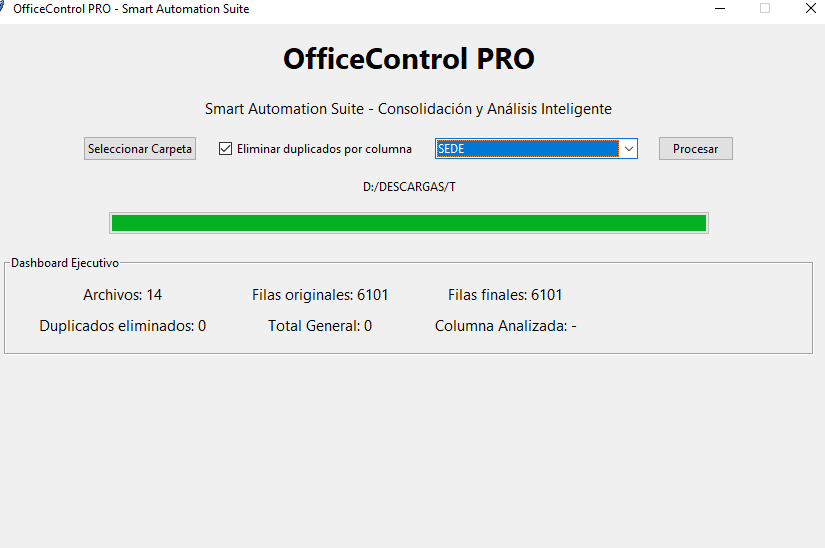Viewport: 825px width, 548px height.
Task: Click the Smart Automation Suite subtitle text
Action: pyautogui.click(x=408, y=109)
